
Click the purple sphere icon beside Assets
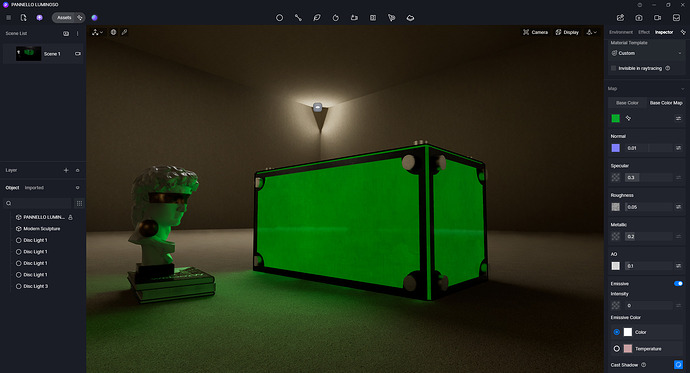pos(95,18)
